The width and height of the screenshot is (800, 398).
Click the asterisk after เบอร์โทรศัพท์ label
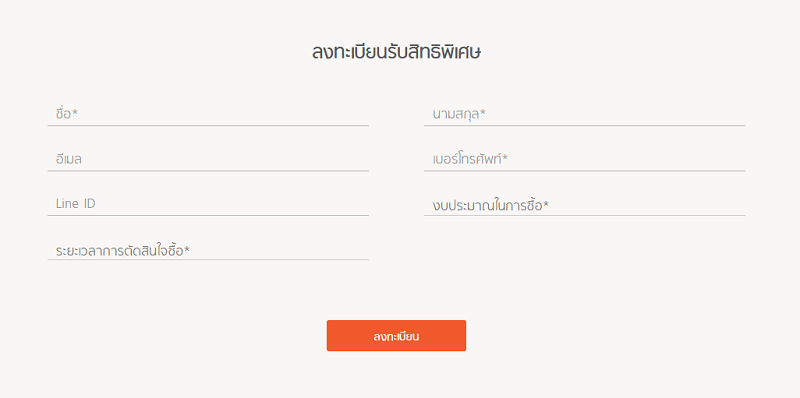tap(505, 157)
